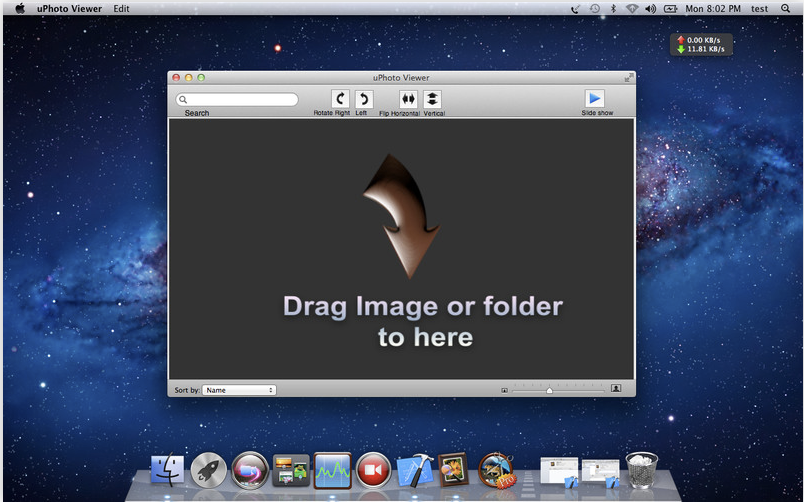Open the Apple menu
Image resolution: width=804 pixels, height=502 pixels.
(x=20, y=8)
